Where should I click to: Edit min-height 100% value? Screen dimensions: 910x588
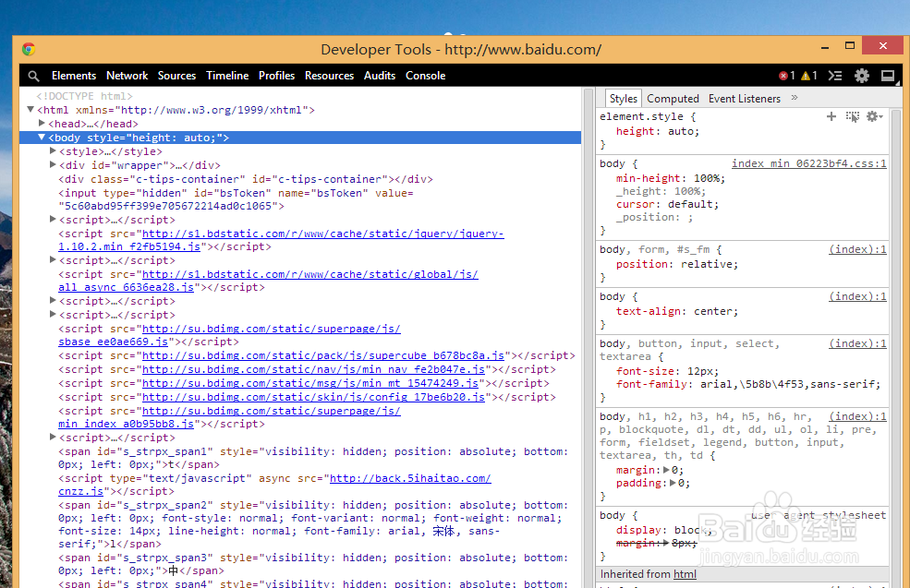[x=707, y=178]
